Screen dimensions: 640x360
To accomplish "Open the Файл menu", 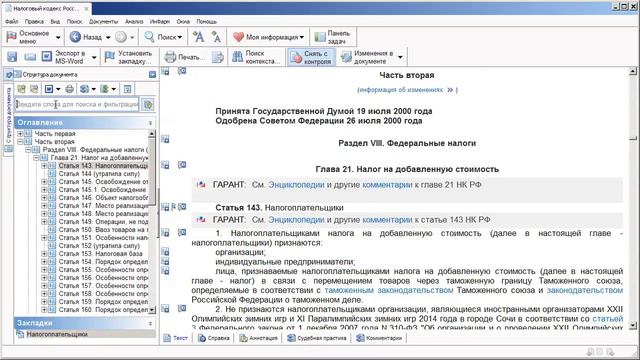I will coord(12,22).
